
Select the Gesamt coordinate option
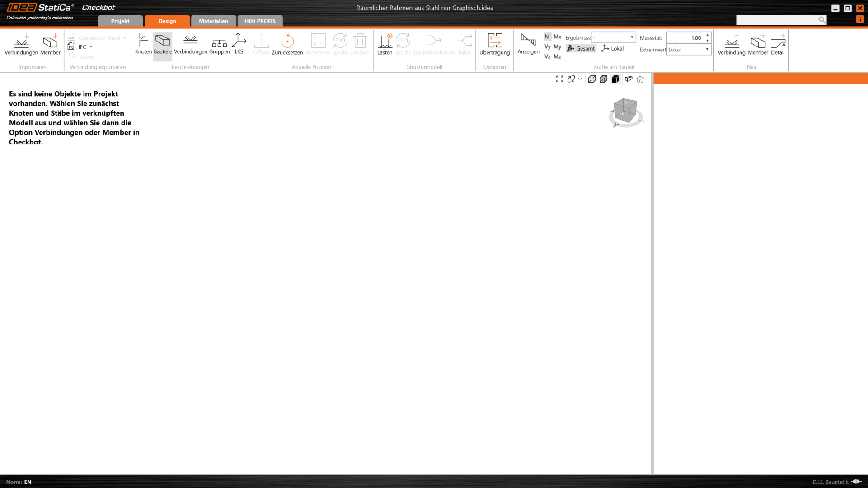tap(581, 48)
